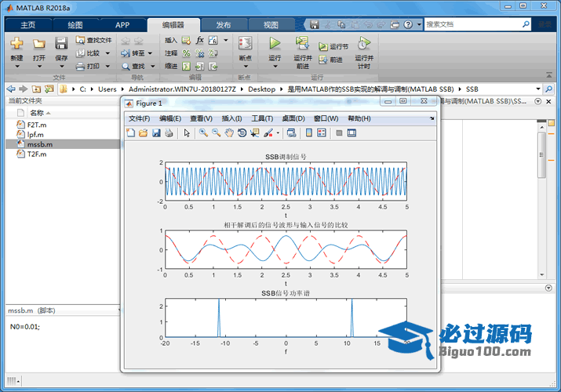
Task: Click the 查找文件 (Find Files) button
Action: (x=93, y=40)
